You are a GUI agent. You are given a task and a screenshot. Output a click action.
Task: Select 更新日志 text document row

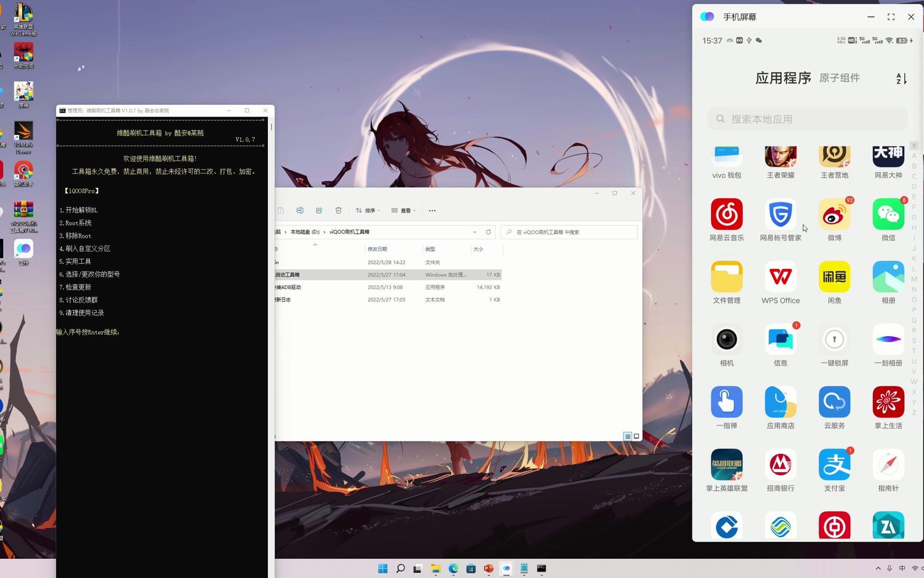(x=388, y=300)
